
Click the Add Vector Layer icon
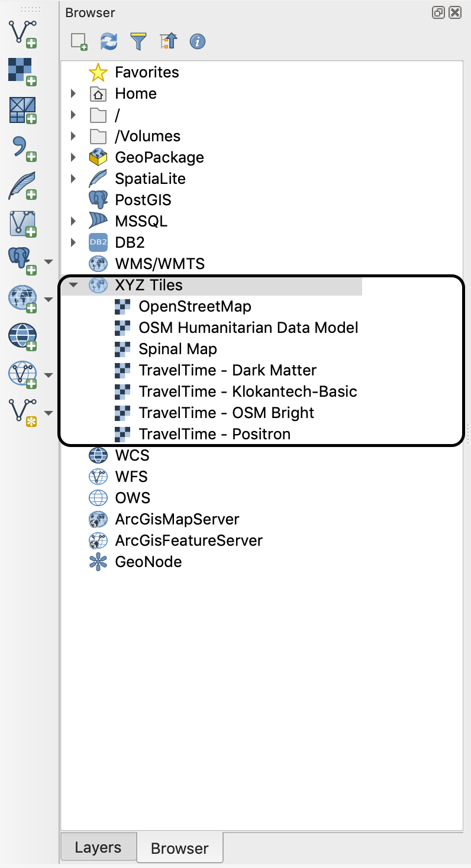coord(23,34)
